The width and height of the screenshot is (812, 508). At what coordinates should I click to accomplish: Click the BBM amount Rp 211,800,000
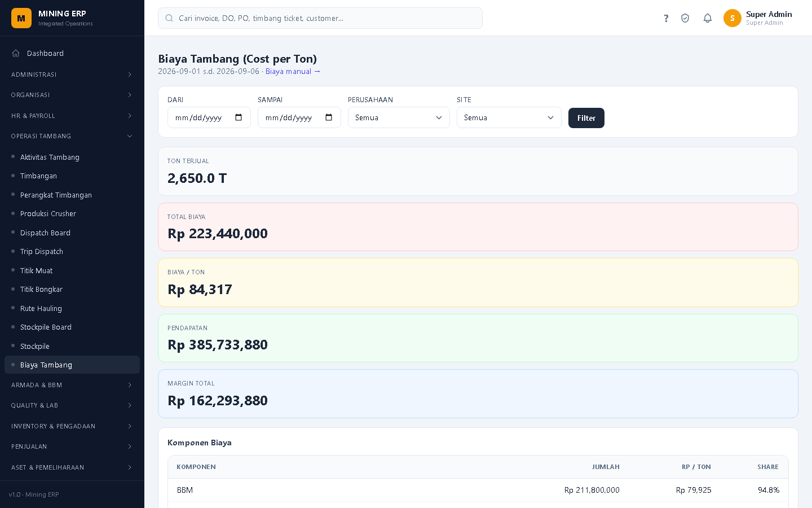592,490
